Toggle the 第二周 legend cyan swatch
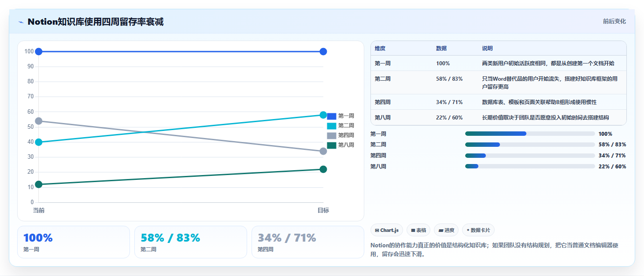Screen dimensions: 644x276 (x=331, y=126)
